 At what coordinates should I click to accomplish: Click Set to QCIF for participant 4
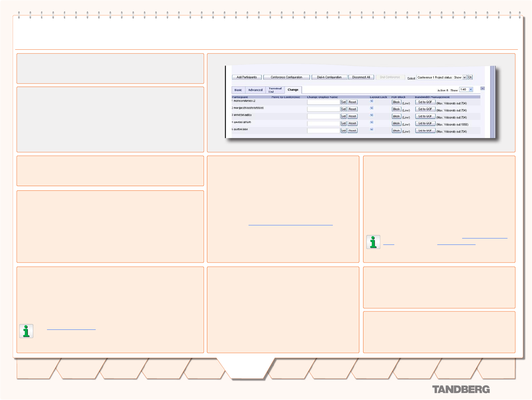pyautogui.click(x=425, y=123)
